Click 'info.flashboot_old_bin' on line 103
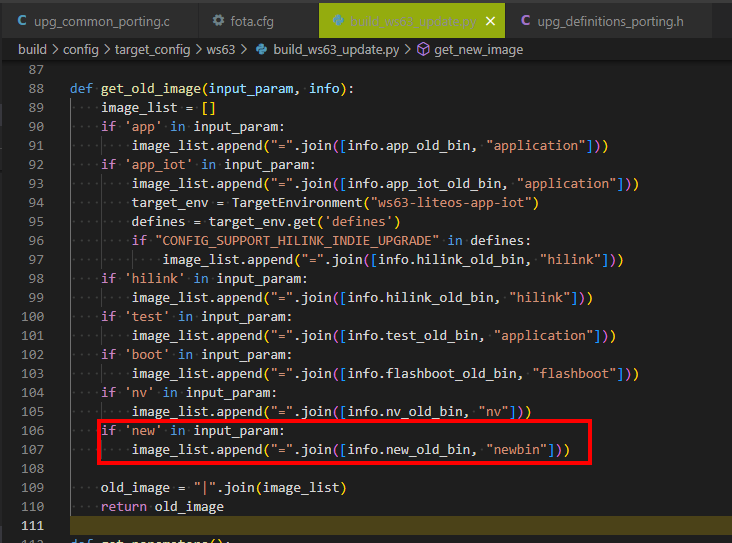This screenshot has width=732, height=543. 432,374
